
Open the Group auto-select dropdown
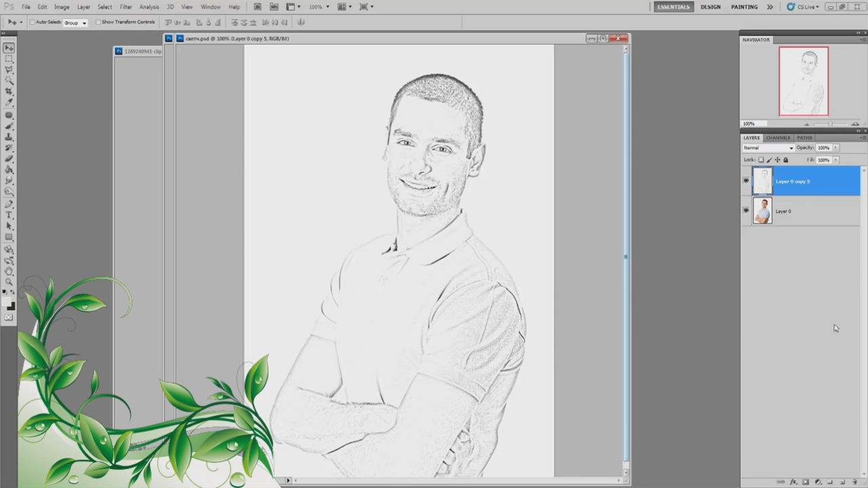point(75,22)
